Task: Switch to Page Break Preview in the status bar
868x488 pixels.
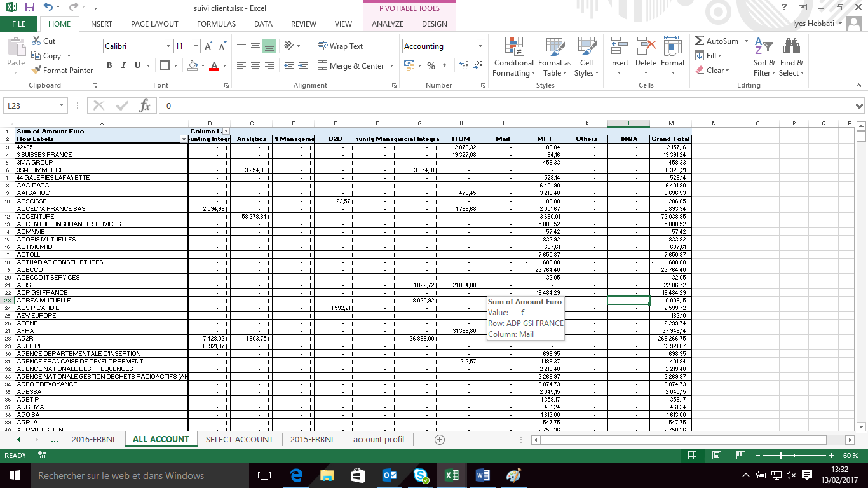Action: click(740, 456)
